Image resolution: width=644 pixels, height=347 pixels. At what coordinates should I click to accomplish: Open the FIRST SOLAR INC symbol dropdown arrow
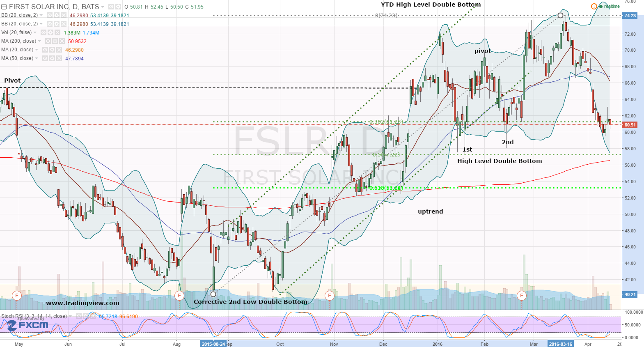[x=103, y=7]
